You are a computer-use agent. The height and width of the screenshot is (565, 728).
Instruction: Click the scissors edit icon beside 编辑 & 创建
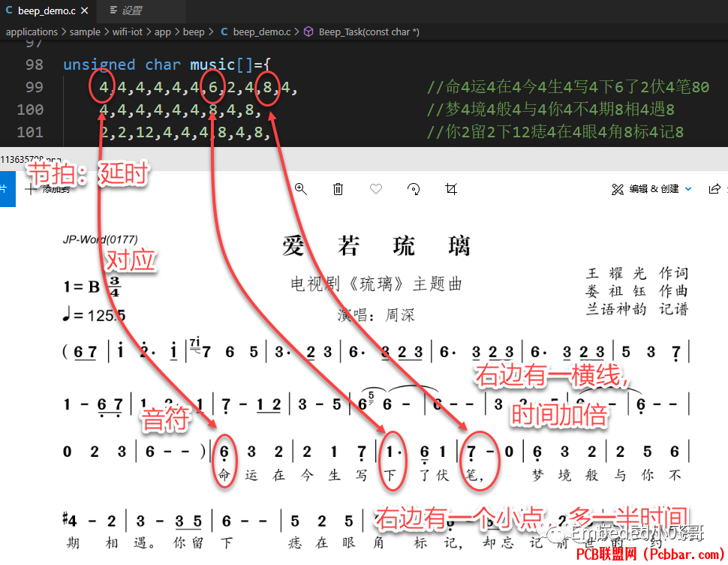(618, 189)
